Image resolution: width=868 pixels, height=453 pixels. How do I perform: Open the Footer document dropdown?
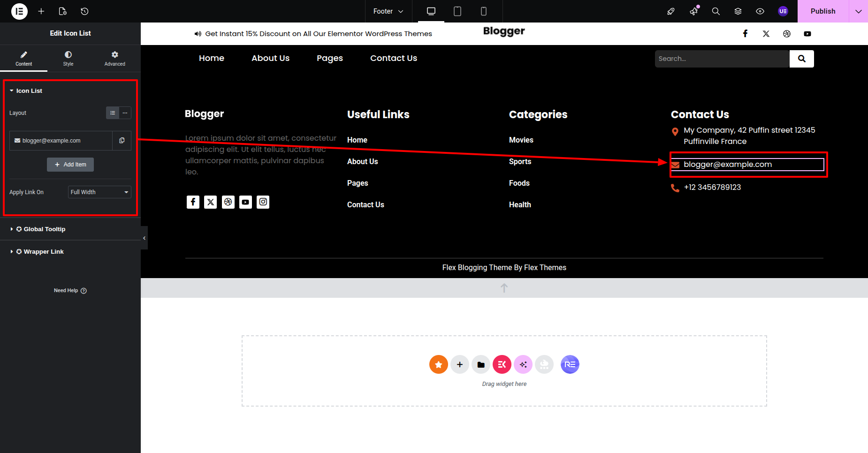pyautogui.click(x=388, y=11)
